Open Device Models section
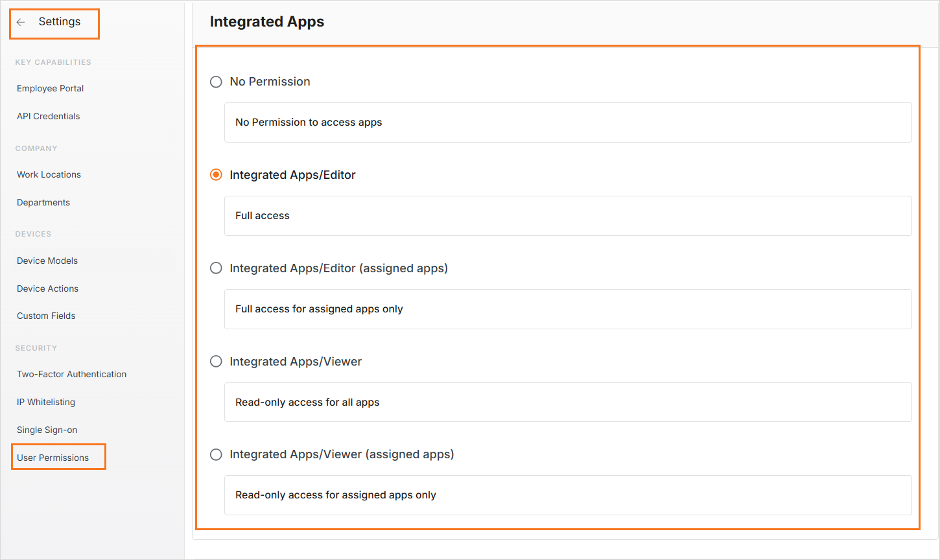The height and width of the screenshot is (560, 940). pos(47,261)
